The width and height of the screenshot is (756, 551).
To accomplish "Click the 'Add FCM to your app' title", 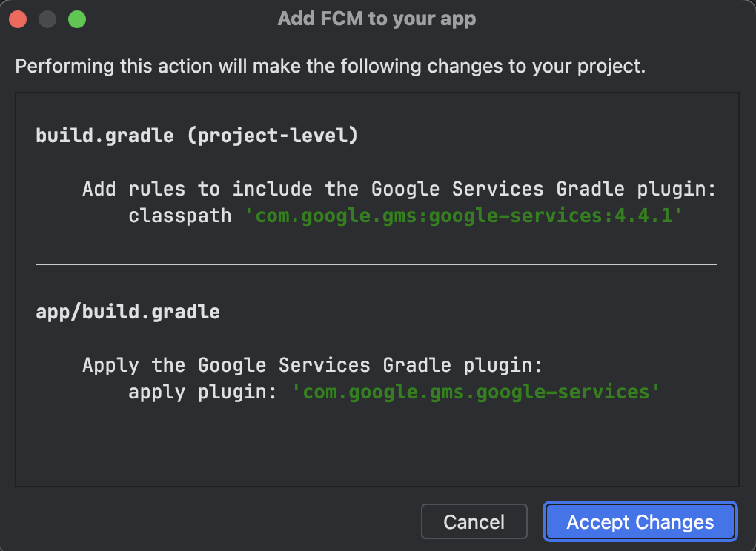I will 377,19.
